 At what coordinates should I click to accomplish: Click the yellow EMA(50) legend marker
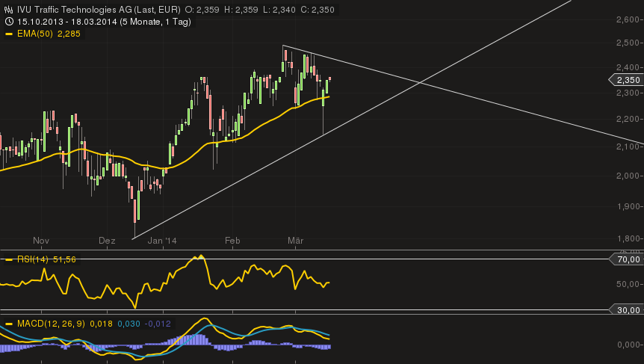[9, 34]
